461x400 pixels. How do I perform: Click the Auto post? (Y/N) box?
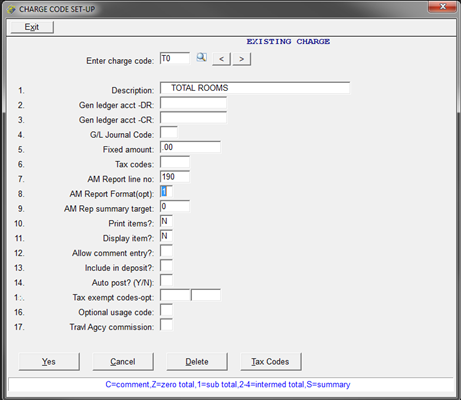point(166,280)
